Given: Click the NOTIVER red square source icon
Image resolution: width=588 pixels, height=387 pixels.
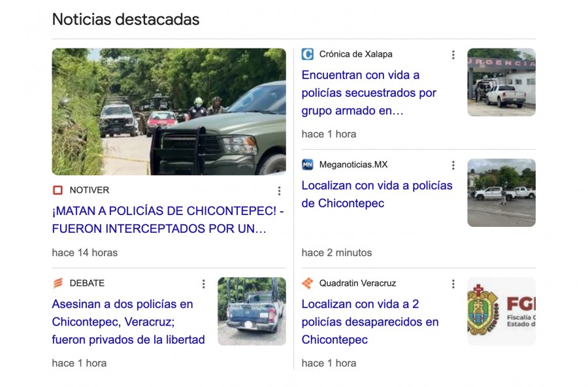Looking at the screenshot, I should coord(57,190).
